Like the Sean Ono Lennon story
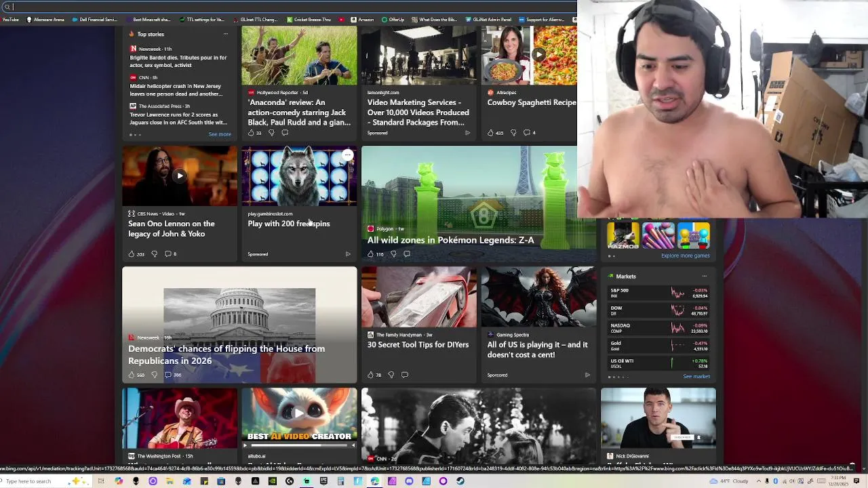868x488 pixels. tap(132, 254)
